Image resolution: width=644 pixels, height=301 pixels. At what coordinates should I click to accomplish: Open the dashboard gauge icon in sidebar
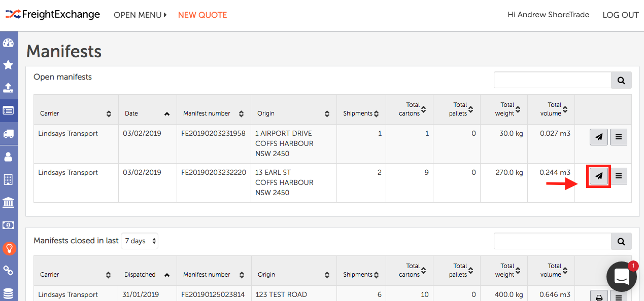pos(8,43)
